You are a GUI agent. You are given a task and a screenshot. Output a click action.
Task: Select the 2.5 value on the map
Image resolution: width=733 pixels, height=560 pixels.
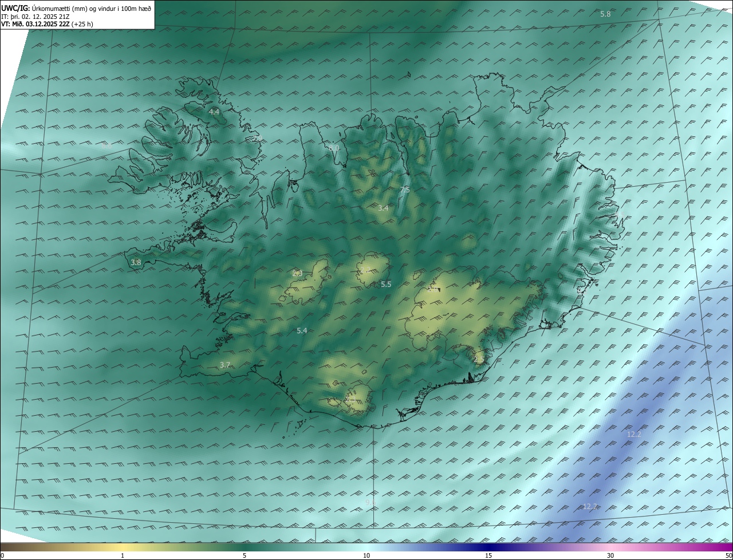479,360
